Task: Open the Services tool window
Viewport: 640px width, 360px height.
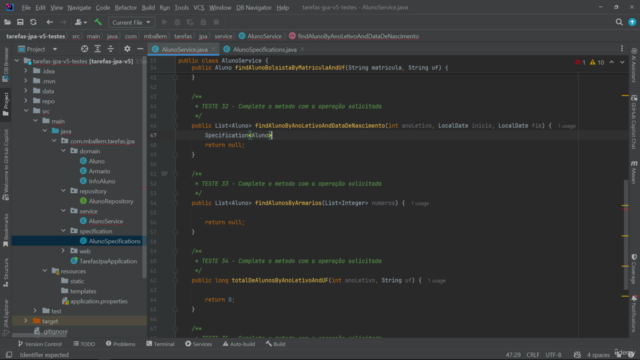Action: pyautogui.click(x=199, y=344)
